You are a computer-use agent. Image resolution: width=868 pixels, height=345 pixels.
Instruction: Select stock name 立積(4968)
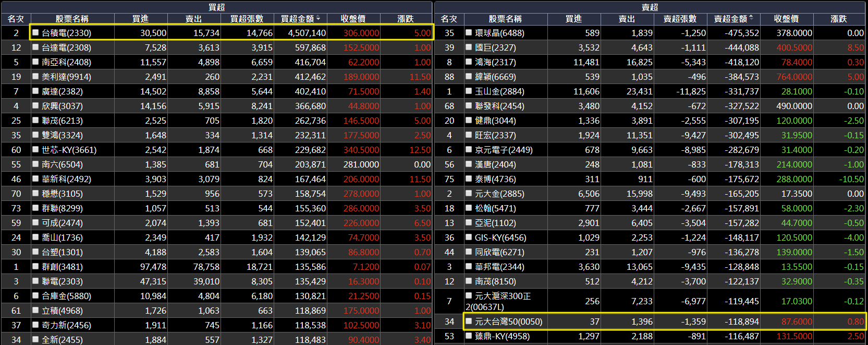62,311
